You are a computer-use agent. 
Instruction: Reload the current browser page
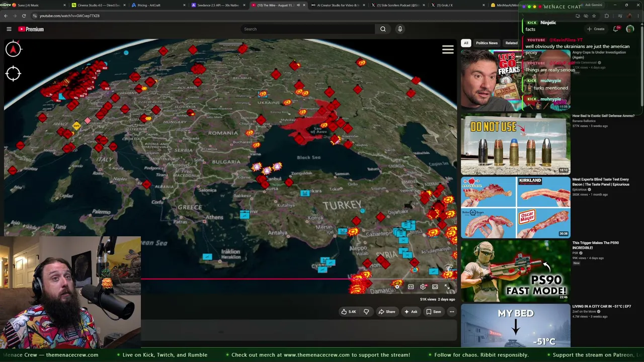24,16
